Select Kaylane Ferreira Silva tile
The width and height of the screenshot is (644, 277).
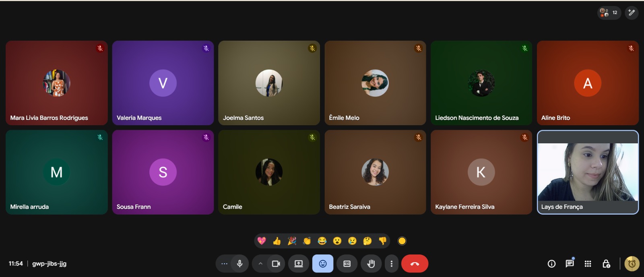click(x=481, y=172)
